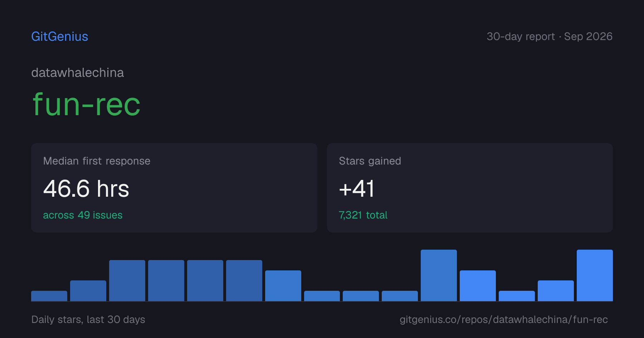Click the Daily stars, last 30 days caption
This screenshot has height=338, width=644.
88,319
